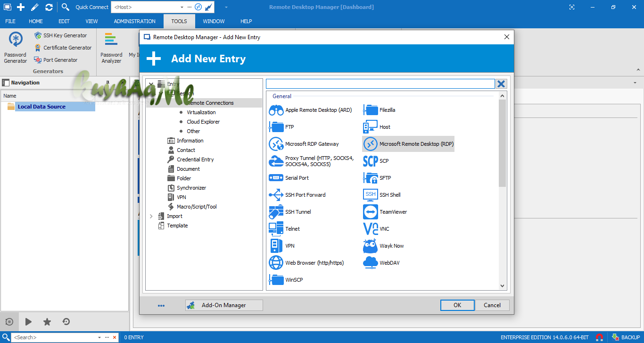Screen dimensions: 644x343
Task: Choose the WinSCP entry type
Action: click(x=286, y=280)
